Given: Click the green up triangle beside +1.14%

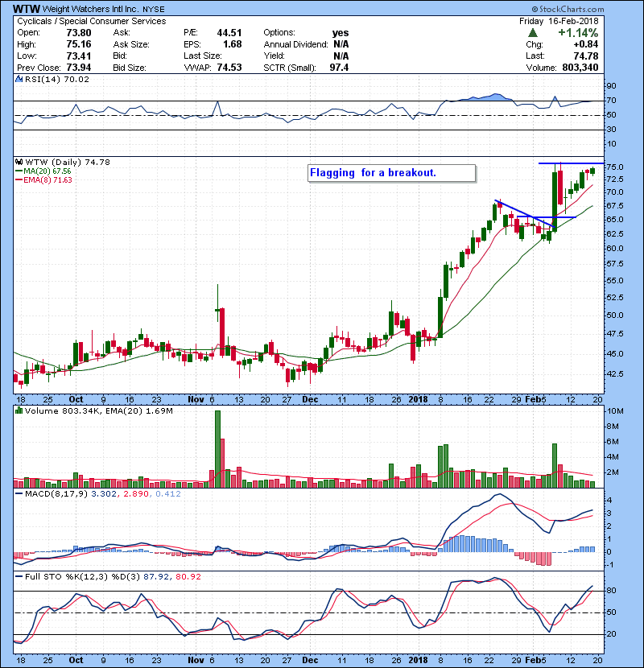Looking at the screenshot, I should 532,33.
